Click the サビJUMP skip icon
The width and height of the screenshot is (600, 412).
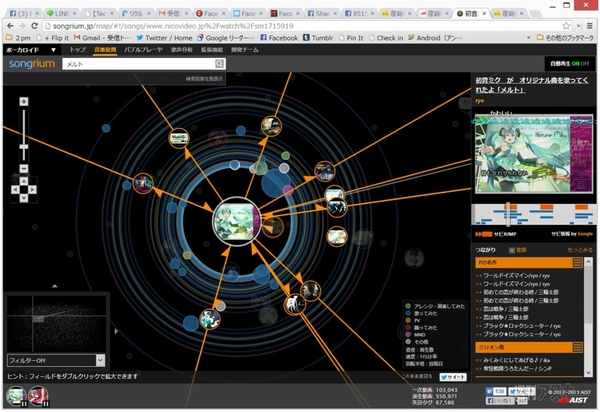[x=484, y=234]
